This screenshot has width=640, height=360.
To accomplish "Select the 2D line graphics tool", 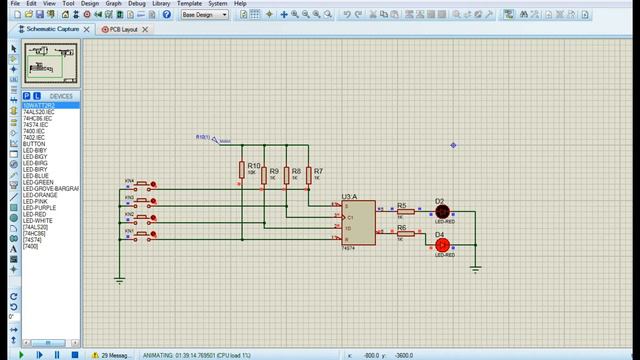I will 13,197.
